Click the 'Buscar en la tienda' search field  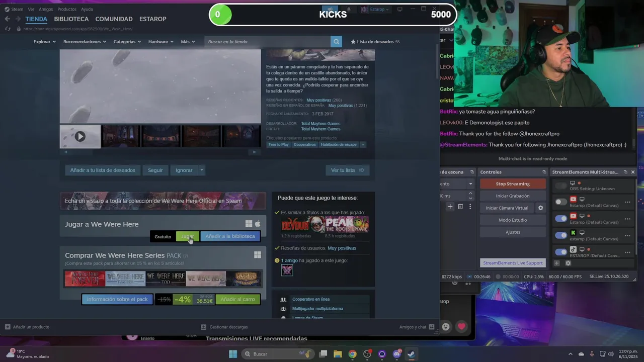(x=268, y=42)
